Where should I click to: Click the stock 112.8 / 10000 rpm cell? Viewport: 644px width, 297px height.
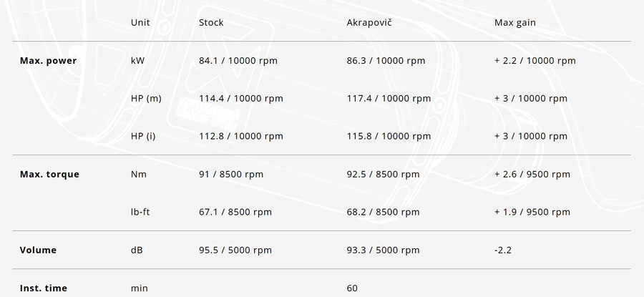click(240, 136)
